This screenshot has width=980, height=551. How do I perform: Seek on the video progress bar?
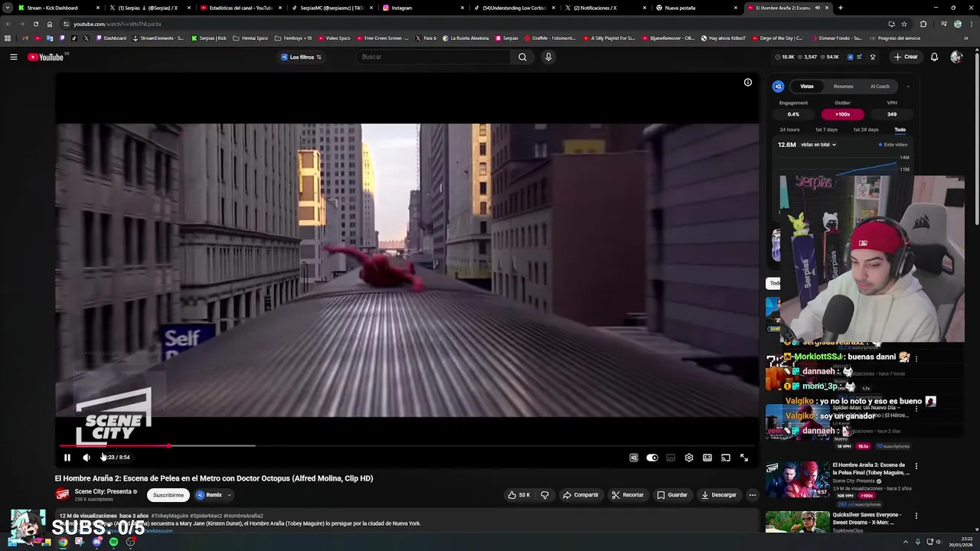tap(407, 445)
